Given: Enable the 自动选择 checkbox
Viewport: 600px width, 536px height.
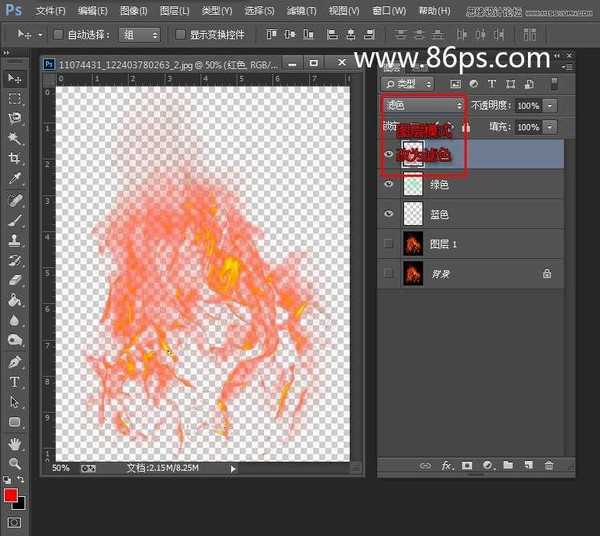Looking at the screenshot, I should [57, 34].
